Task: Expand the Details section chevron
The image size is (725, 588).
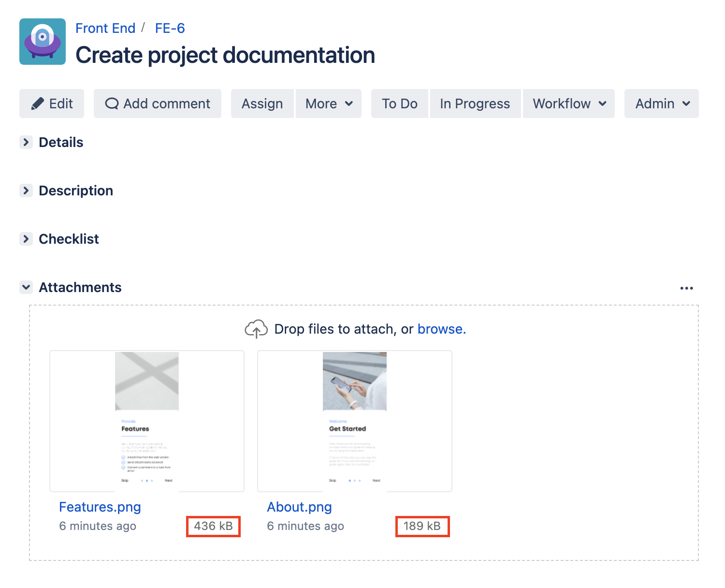Action: coord(26,142)
